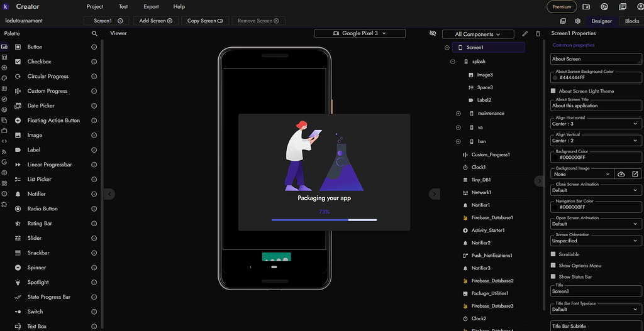Viewport: 644px width, 331px height.
Task: Open the Help menu
Action: tap(179, 6)
